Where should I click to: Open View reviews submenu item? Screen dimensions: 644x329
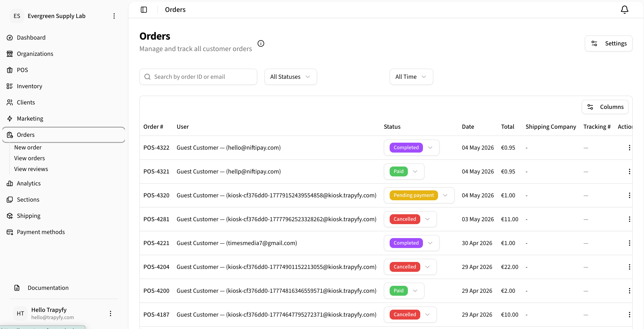point(31,169)
